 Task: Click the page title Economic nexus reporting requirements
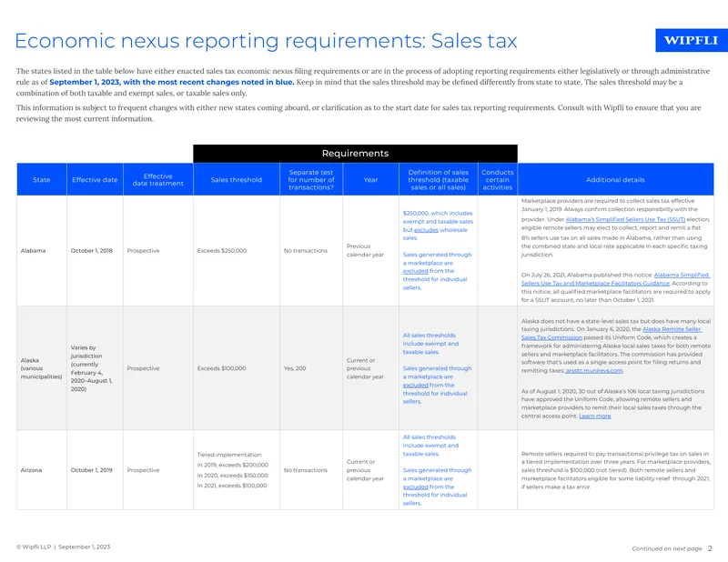266,41
